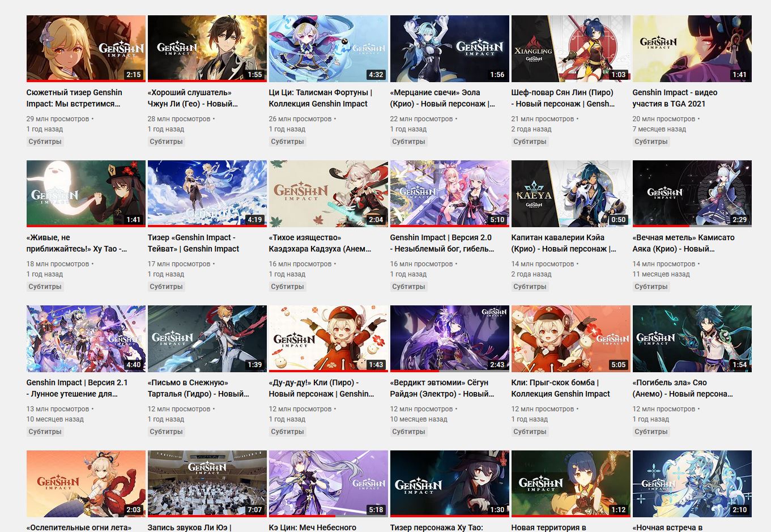Open video titled «Мерцание свечи» Эола
Screen dimensions: 771x532
pyautogui.click(x=442, y=98)
